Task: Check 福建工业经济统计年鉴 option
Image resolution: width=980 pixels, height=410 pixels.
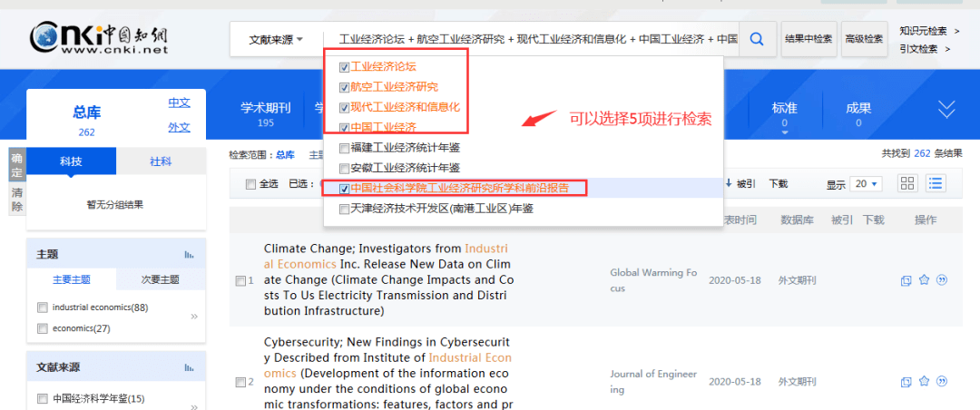Action: tap(344, 148)
